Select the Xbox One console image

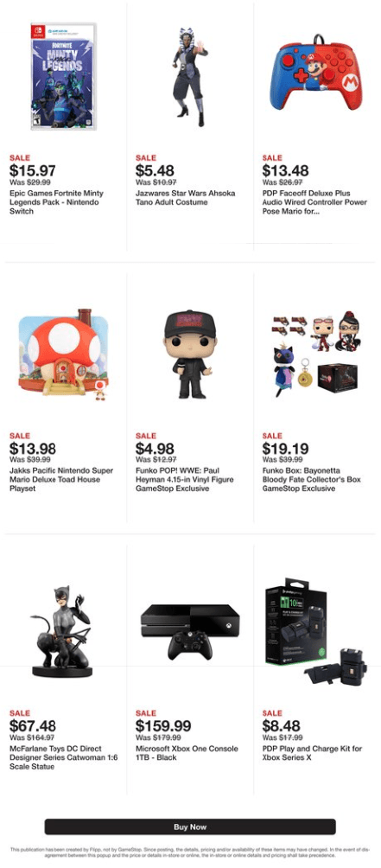(190, 632)
